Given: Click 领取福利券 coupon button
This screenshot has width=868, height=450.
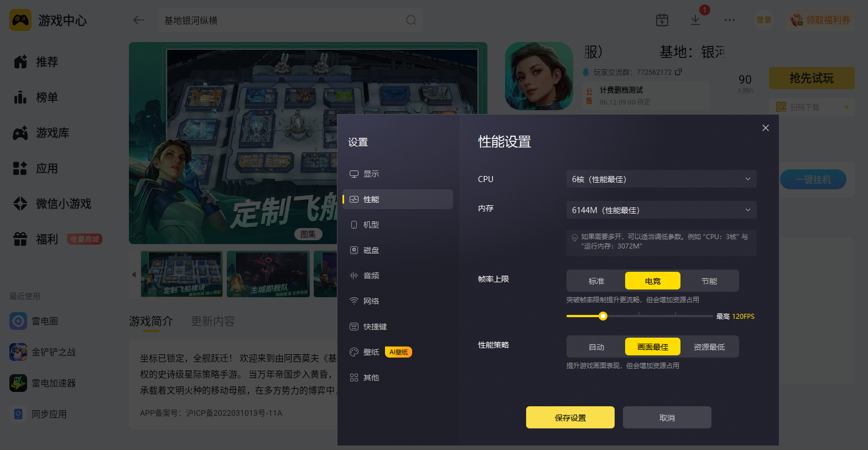Looking at the screenshot, I should click(820, 20).
